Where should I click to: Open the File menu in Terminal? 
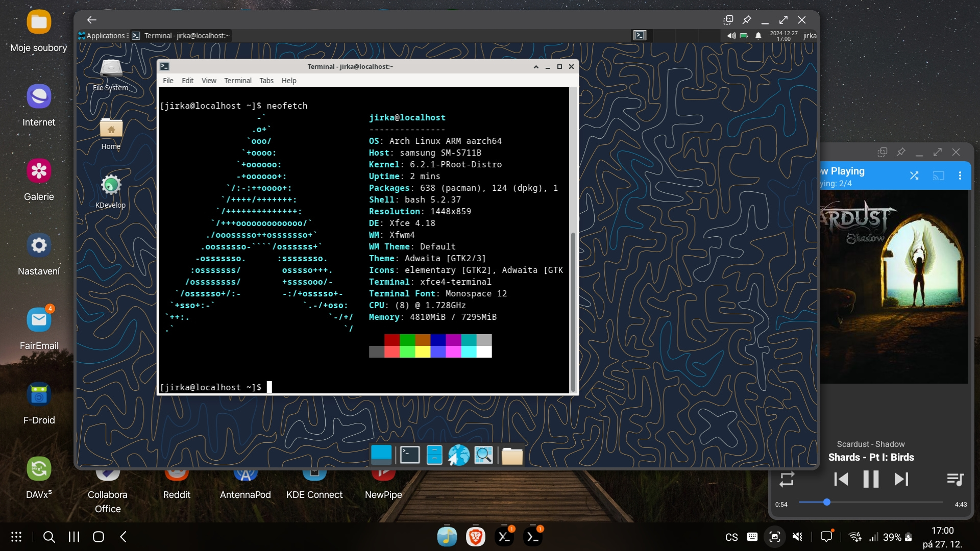pyautogui.click(x=168, y=81)
